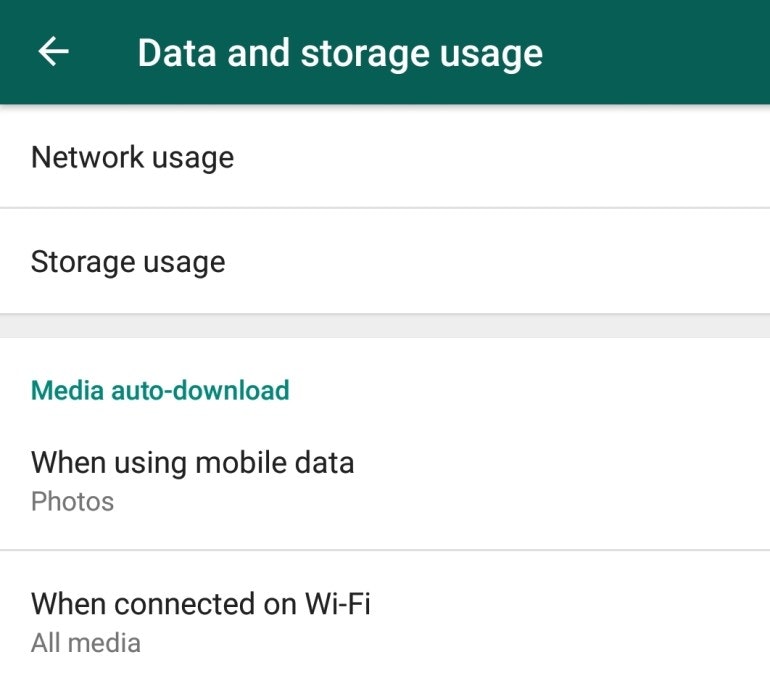Tap the Storage usage list row
Viewport: 770px width, 681px height.
[x=385, y=262]
